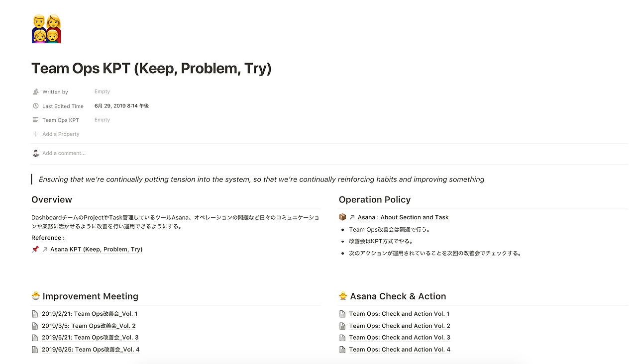Click page icon for Check and Action Vol. 4
This screenshot has height=364, width=637.
[342, 350]
